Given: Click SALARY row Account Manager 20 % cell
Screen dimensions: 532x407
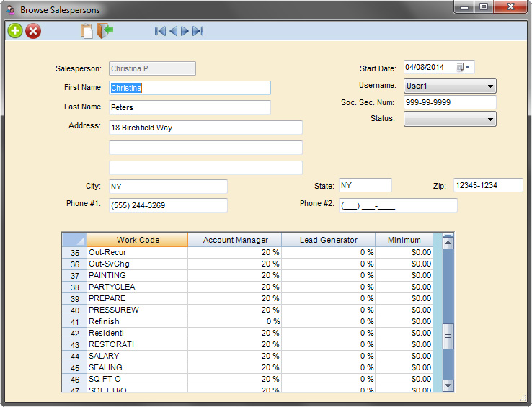Looking at the screenshot, I should 235,357.
